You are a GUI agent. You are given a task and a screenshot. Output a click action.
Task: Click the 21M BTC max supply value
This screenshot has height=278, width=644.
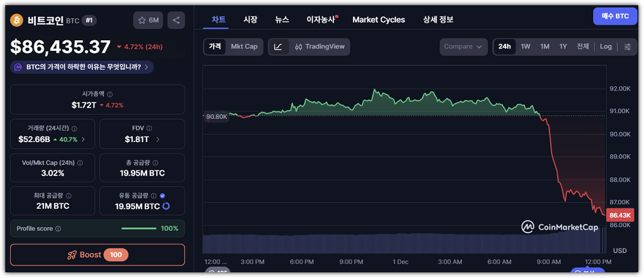click(x=53, y=206)
